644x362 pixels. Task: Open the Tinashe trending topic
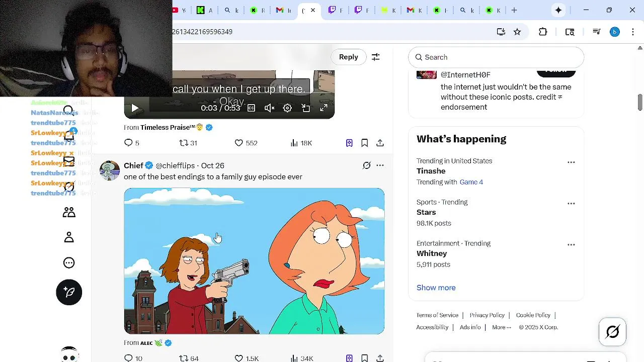(x=431, y=171)
